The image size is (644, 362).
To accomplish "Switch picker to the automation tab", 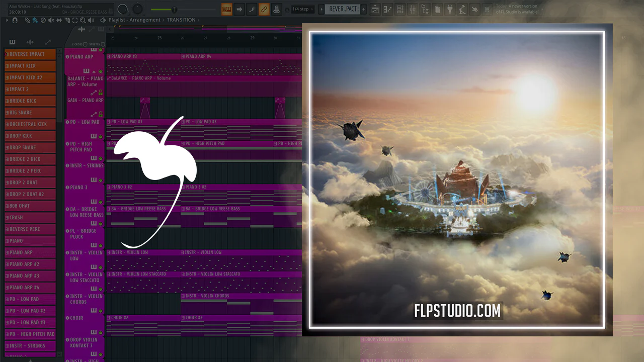I will point(48,42).
